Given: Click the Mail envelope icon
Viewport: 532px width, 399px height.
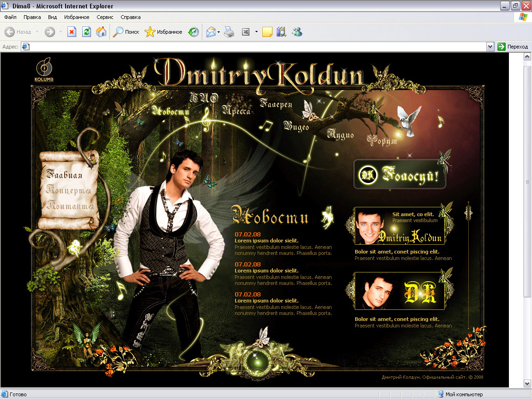Looking at the screenshot, I should click(211, 32).
